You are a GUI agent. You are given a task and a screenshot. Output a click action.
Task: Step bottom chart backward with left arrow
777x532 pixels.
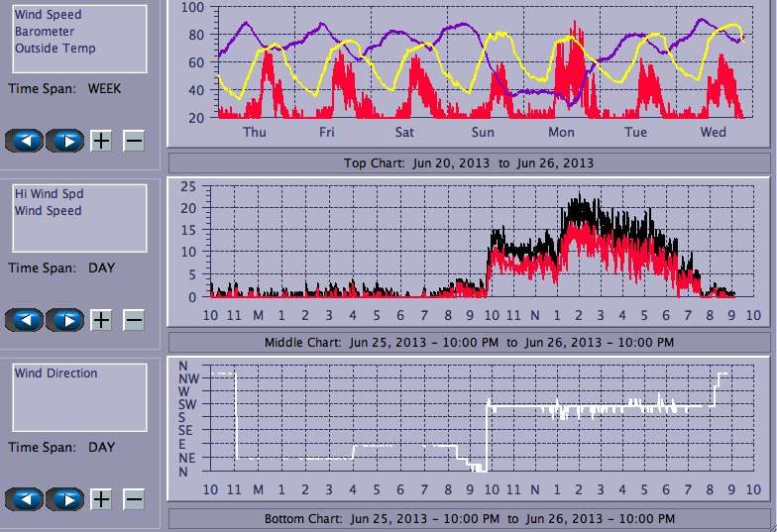click(x=25, y=499)
